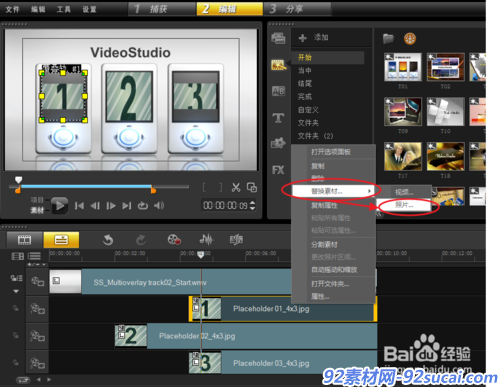The image size is (500, 387).
Task: Switch to the 3 分享 step tab
Action: 297,9
